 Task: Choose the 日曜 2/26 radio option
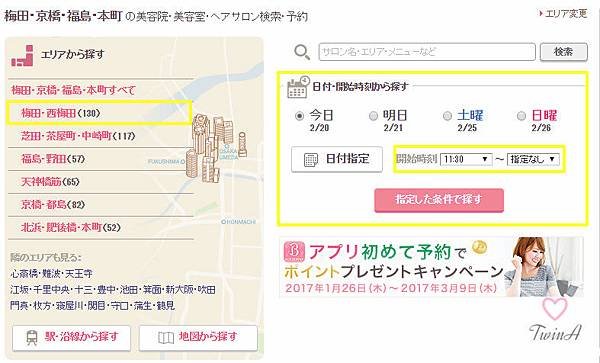(x=521, y=116)
